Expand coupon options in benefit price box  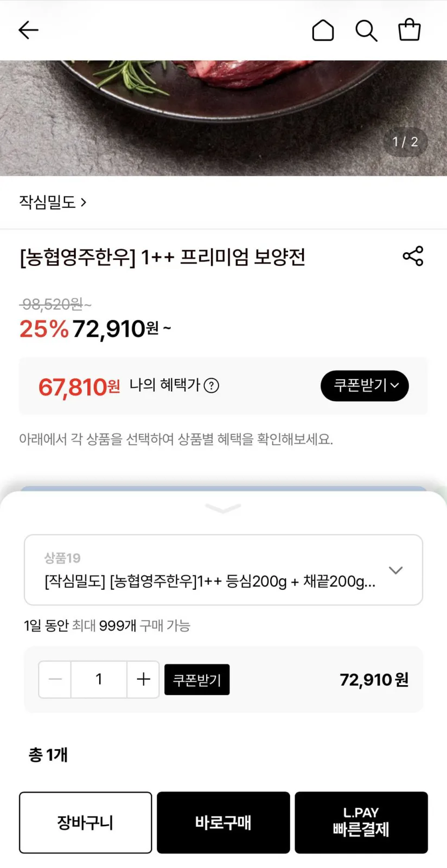tap(365, 386)
